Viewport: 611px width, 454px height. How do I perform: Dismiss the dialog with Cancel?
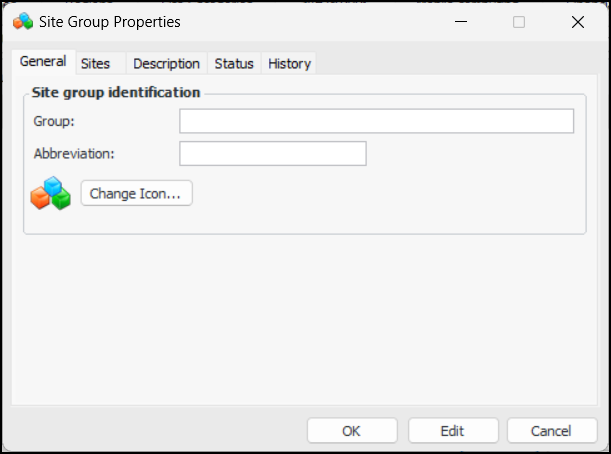tap(551, 431)
